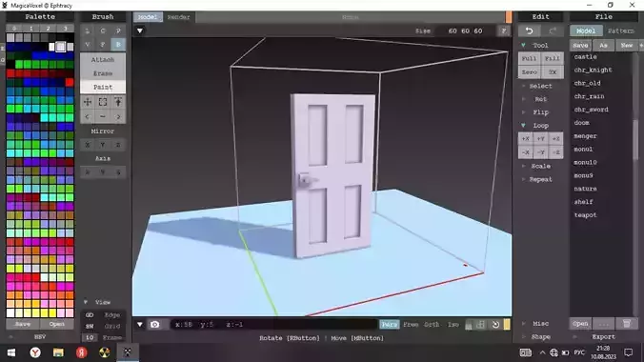This screenshot has width=644, height=362.
Task: Select palette tab 2
Action: pyautogui.click(x=48, y=28)
